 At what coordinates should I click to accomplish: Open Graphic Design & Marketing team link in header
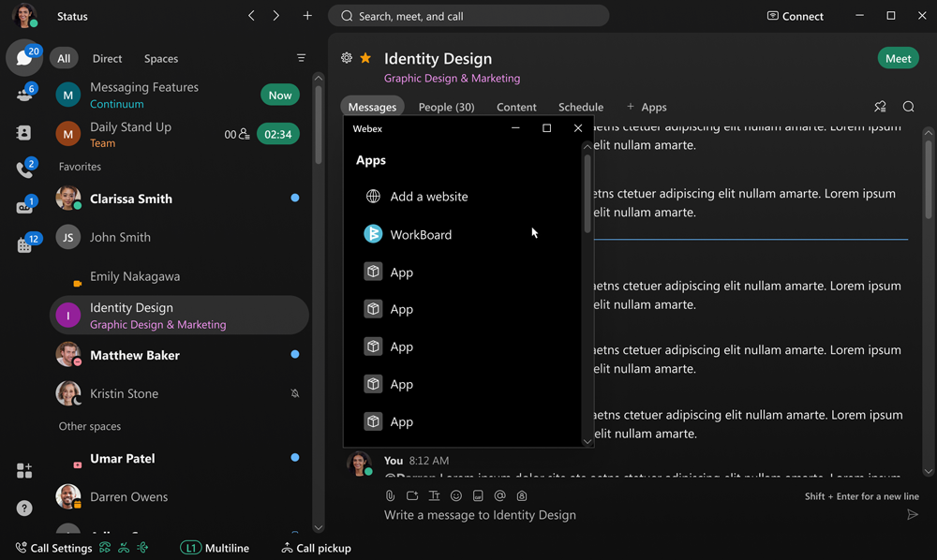pos(452,79)
